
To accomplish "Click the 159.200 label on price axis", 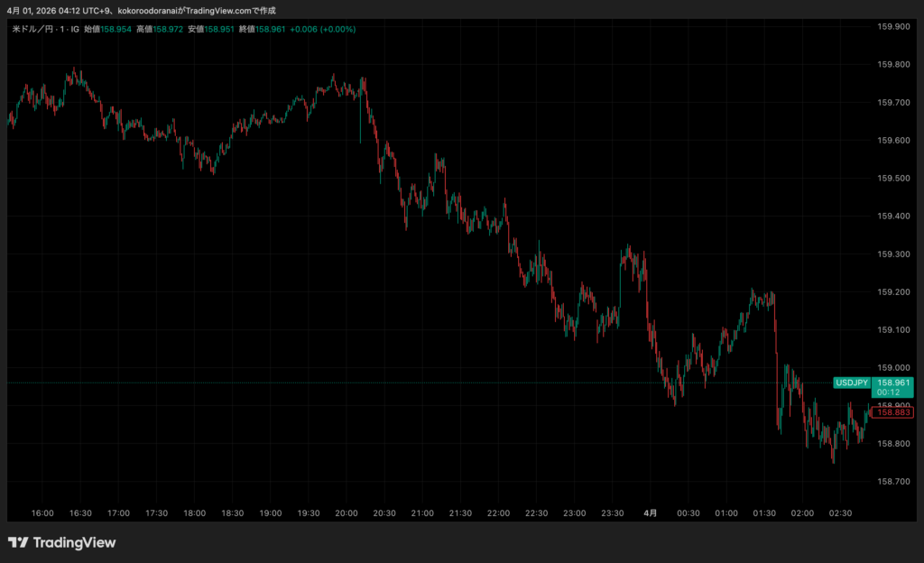I will 892,291.
